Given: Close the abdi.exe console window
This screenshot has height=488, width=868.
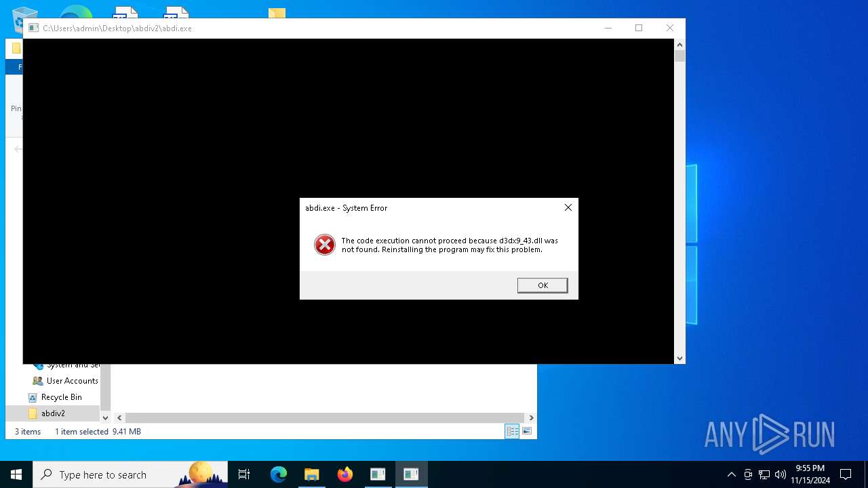Looking at the screenshot, I should [670, 28].
